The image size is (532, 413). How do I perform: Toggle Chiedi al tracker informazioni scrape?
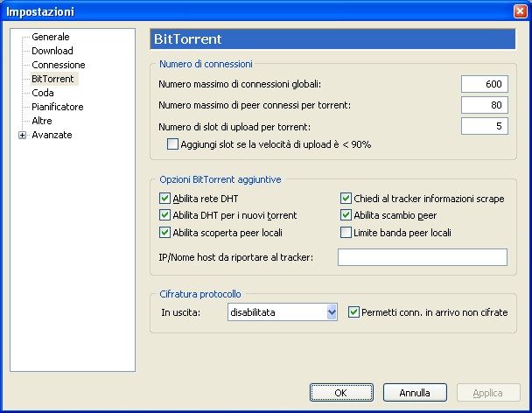(x=346, y=199)
